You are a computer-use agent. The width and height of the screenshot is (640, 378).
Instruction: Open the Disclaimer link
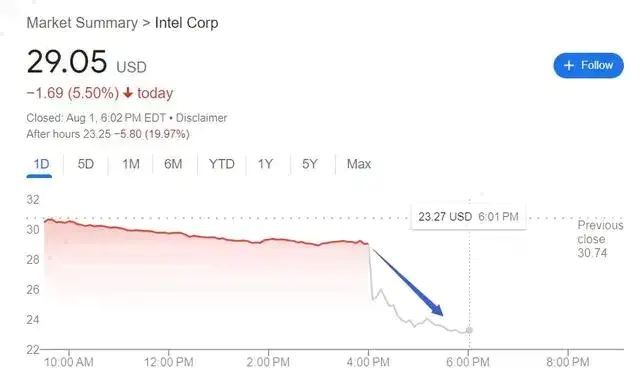201,118
